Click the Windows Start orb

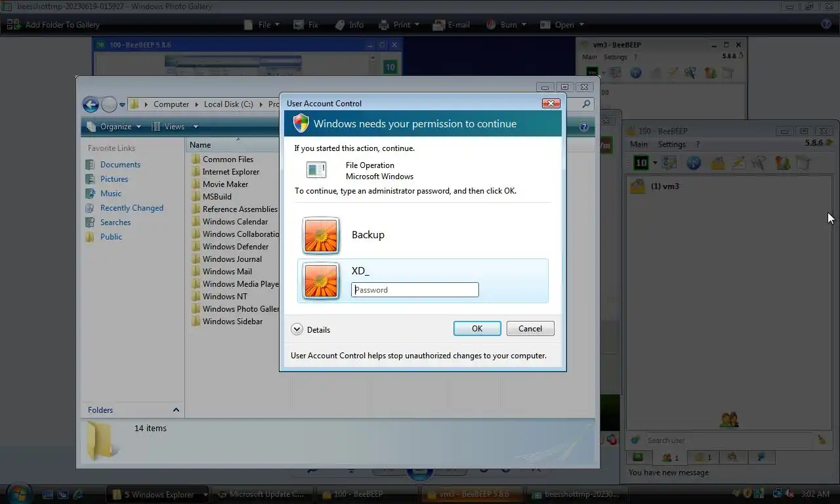(x=18, y=493)
